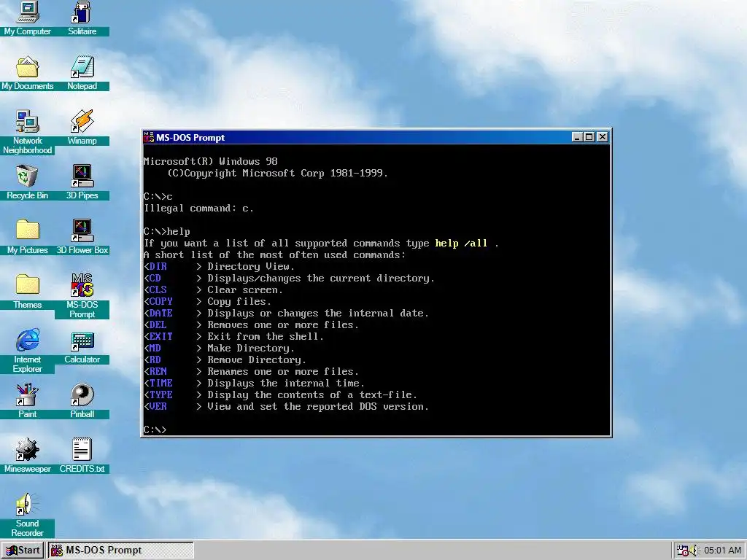Open the Notepad shortcut
747x560 pixels.
82,73
